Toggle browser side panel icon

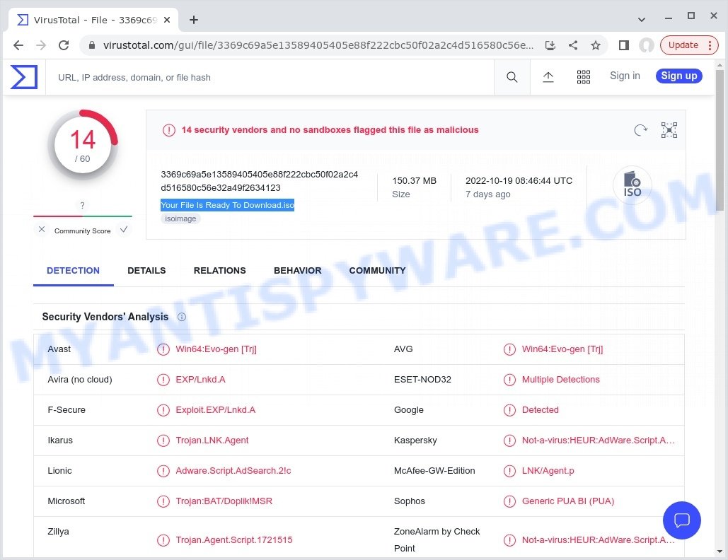623,45
